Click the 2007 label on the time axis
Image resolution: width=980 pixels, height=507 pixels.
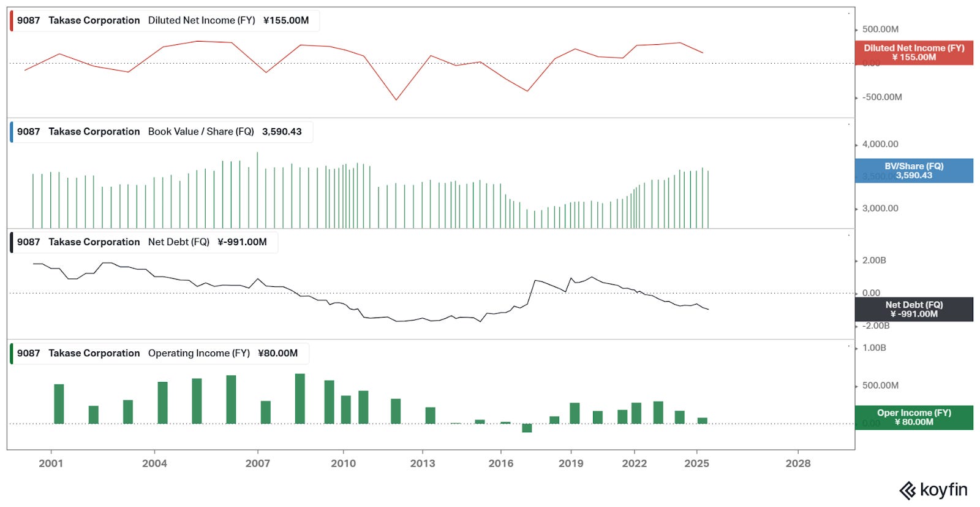click(257, 463)
